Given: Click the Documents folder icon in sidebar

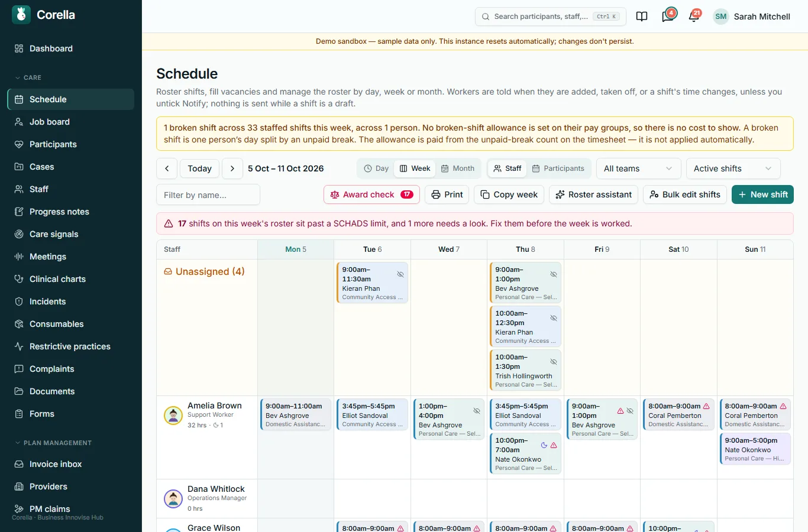Looking at the screenshot, I should tap(19, 391).
